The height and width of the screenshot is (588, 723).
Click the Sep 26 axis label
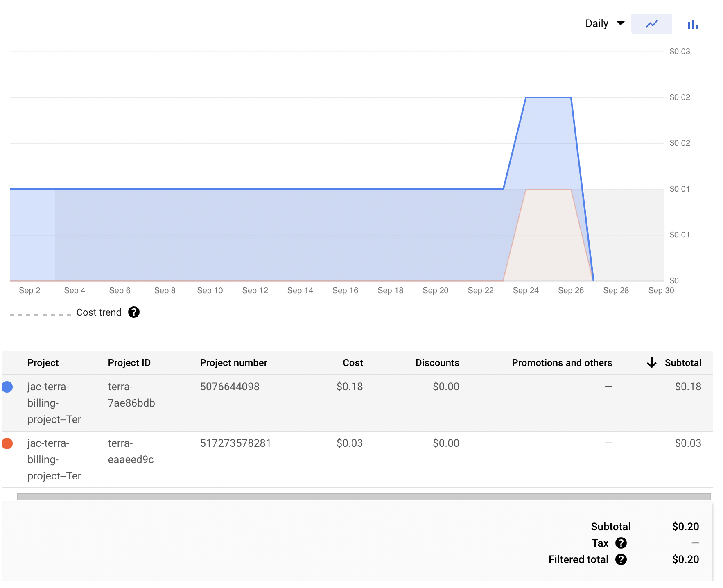pos(571,290)
